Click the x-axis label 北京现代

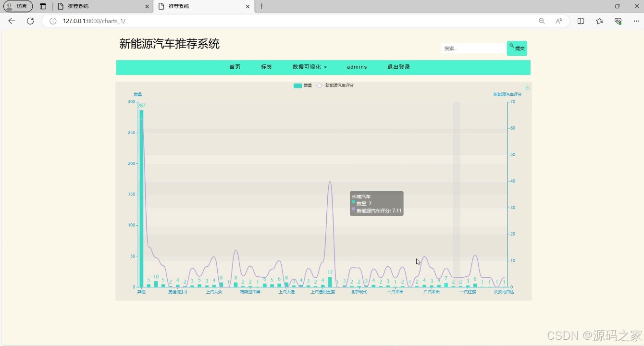pos(359,292)
